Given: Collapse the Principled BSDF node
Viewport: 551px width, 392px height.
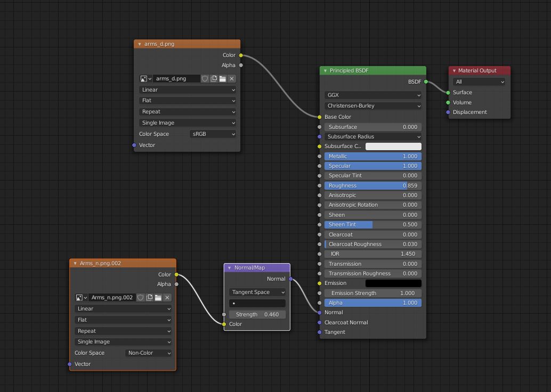Looking at the screenshot, I should click(x=325, y=71).
